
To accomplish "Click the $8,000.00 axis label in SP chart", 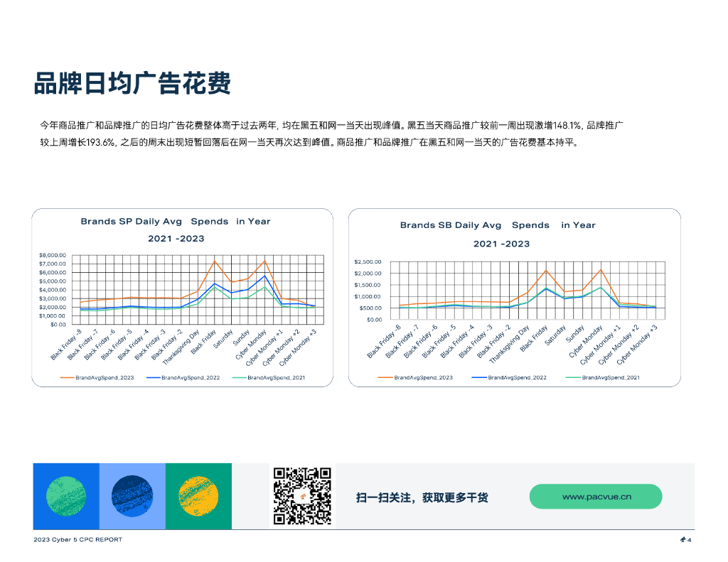I will (53, 255).
